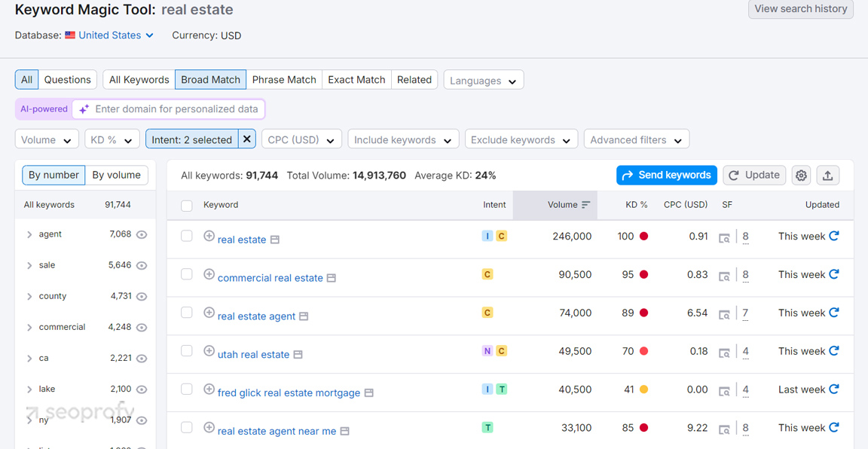Toggle eye icon for 'county' group
Screen dimensions: 868x449
coord(142,296)
